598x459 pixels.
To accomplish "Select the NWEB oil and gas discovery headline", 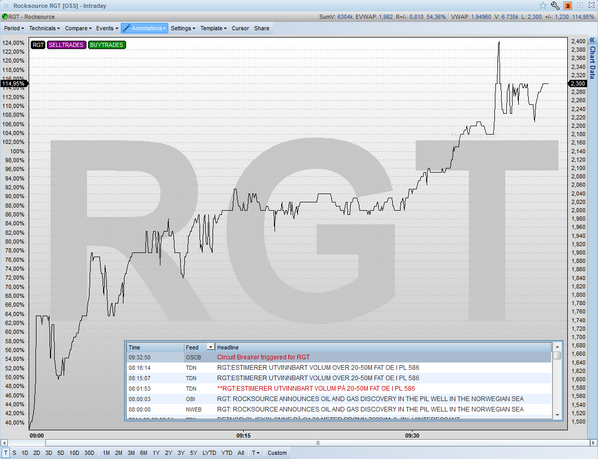I will pos(370,409).
